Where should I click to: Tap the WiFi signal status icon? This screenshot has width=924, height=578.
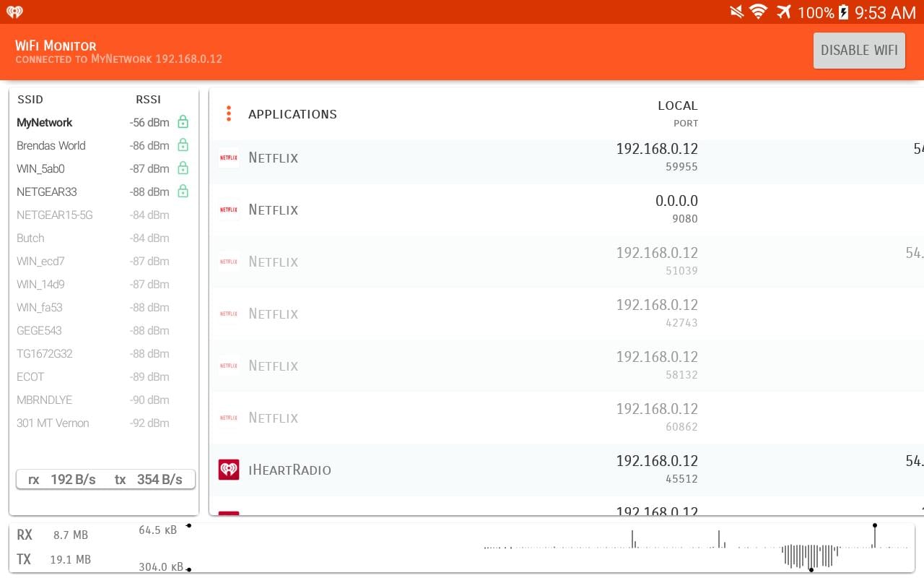(758, 12)
